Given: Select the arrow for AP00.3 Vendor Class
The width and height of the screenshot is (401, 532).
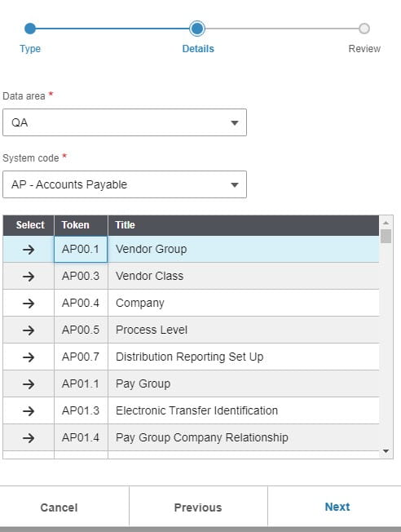Looking at the screenshot, I should click(29, 277).
